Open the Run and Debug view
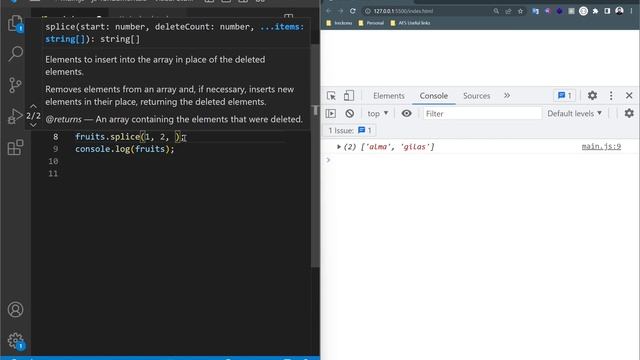 (x=15, y=116)
